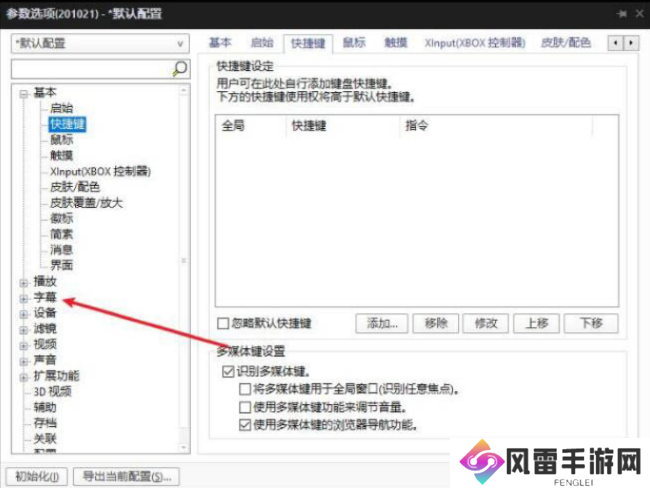The image size is (650, 488).
Task: Click the 添加... button
Action: (x=382, y=323)
